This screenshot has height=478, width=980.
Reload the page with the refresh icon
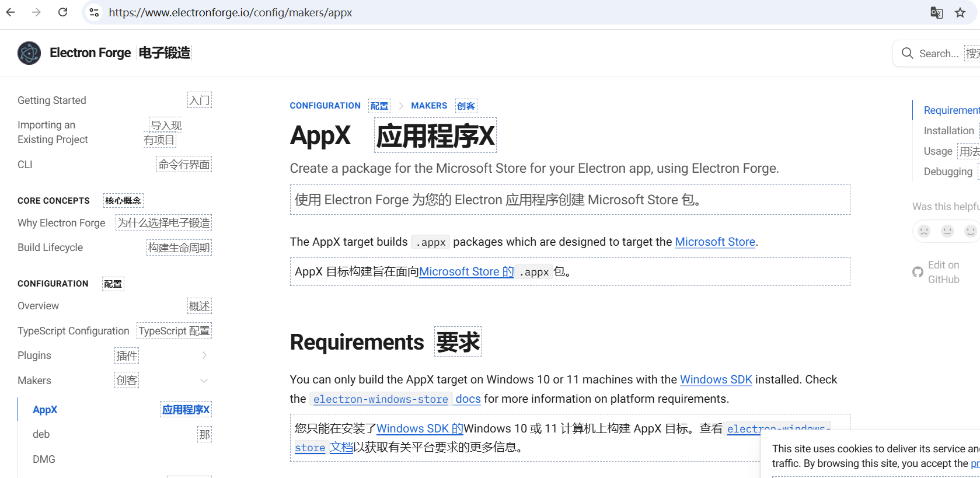click(62, 12)
